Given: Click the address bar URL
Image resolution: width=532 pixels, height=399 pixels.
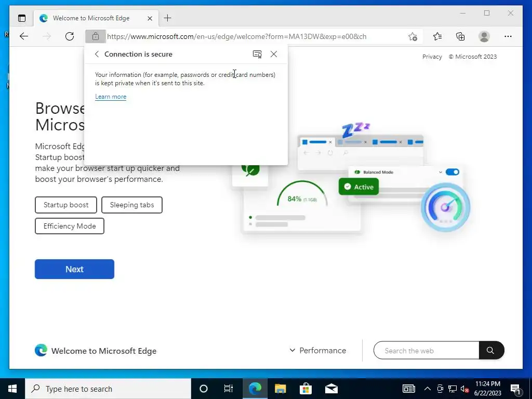Looking at the screenshot, I should point(236,36).
